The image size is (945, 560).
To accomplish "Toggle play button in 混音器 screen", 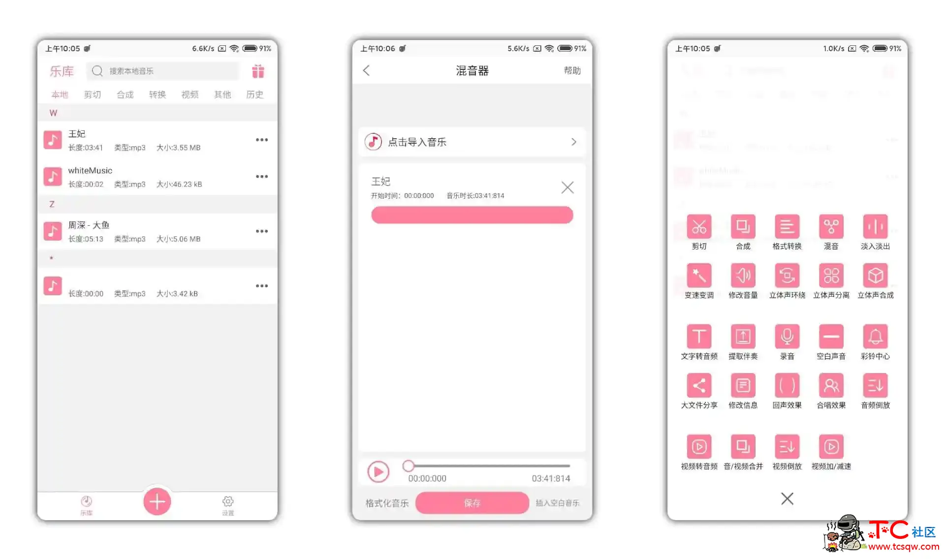I will (x=377, y=471).
